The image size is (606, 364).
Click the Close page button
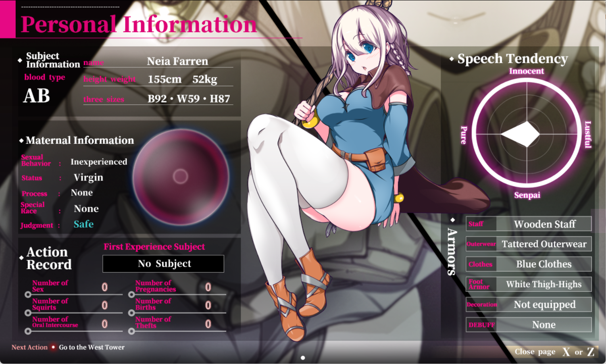(x=554, y=352)
